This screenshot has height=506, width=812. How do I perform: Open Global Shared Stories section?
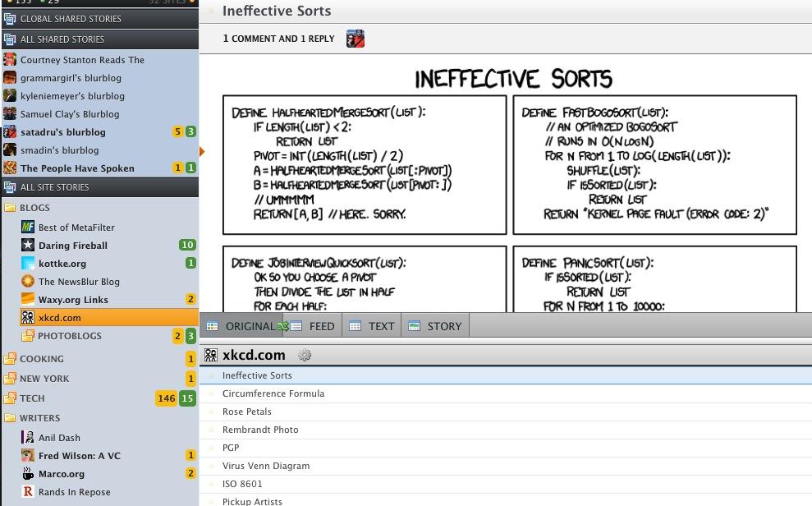click(x=100, y=19)
